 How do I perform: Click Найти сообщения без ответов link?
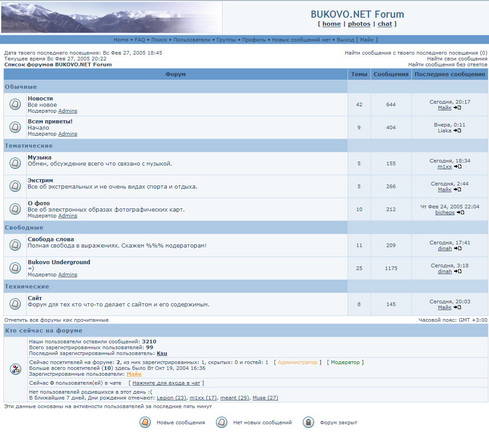[x=448, y=64]
